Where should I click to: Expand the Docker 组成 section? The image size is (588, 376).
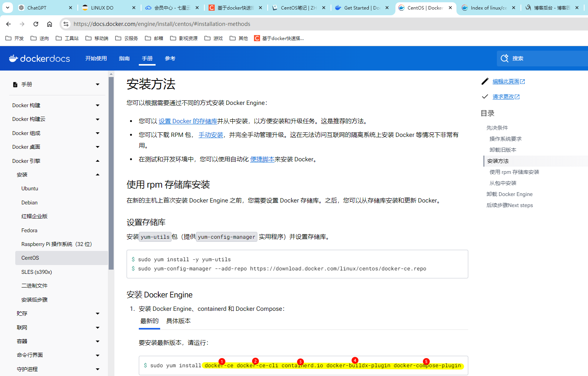click(x=98, y=133)
